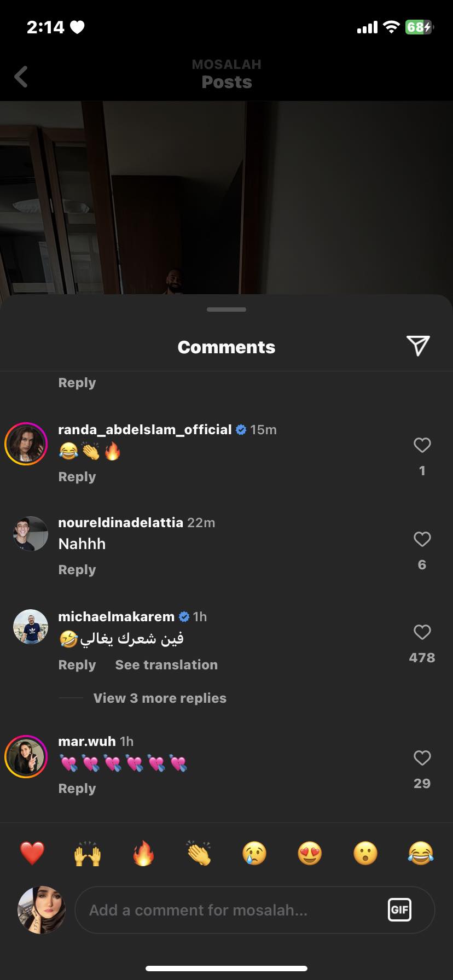Image resolution: width=453 pixels, height=980 pixels.
Task: Tap the back arrow to leave Posts
Action: point(21,77)
